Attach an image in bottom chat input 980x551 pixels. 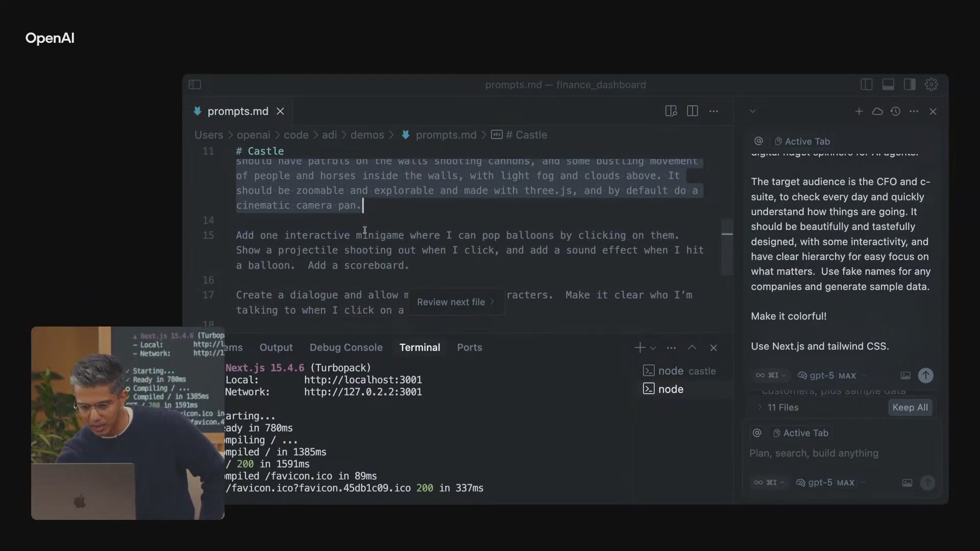tap(907, 483)
